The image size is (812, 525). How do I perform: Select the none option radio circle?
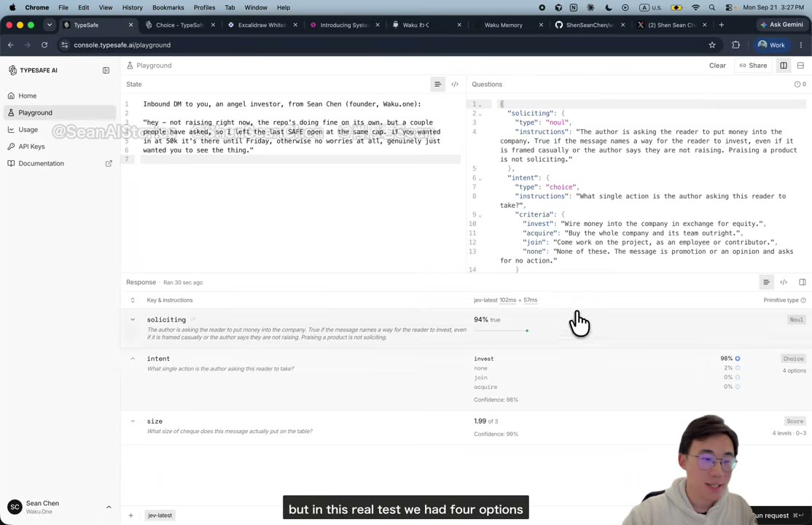pos(738,368)
